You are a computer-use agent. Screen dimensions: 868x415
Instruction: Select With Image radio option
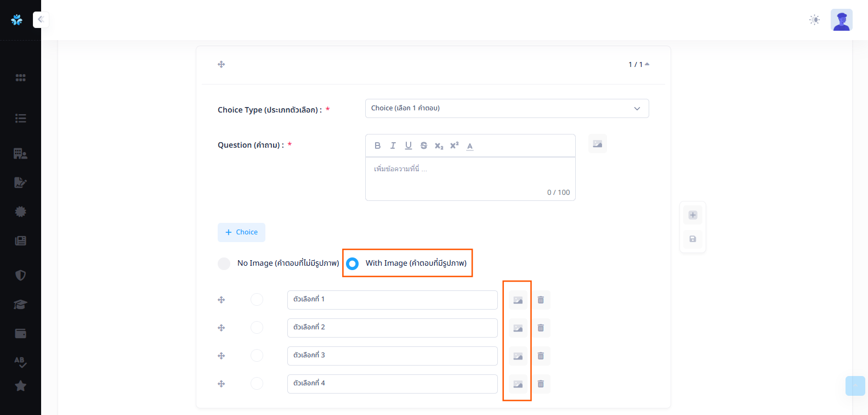pyautogui.click(x=353, y=263)
